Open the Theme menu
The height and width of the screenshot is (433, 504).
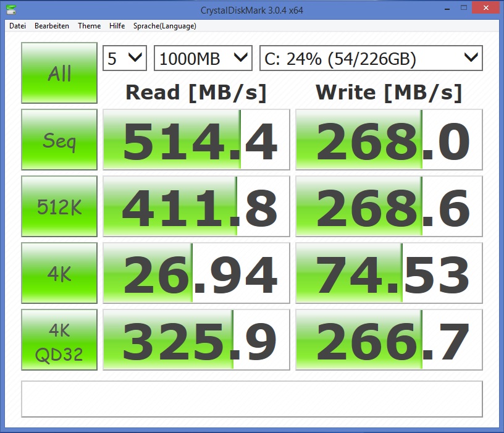[x=89, y=26]
